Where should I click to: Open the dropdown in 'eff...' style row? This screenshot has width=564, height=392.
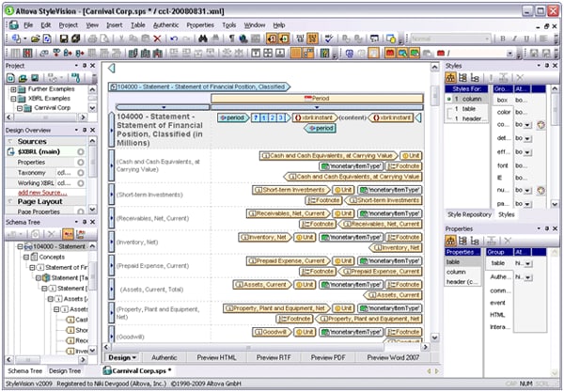527,152
